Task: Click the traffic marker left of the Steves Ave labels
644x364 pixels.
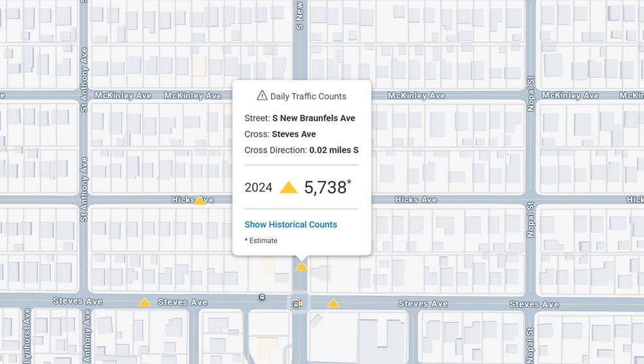Action: point(144,302)
